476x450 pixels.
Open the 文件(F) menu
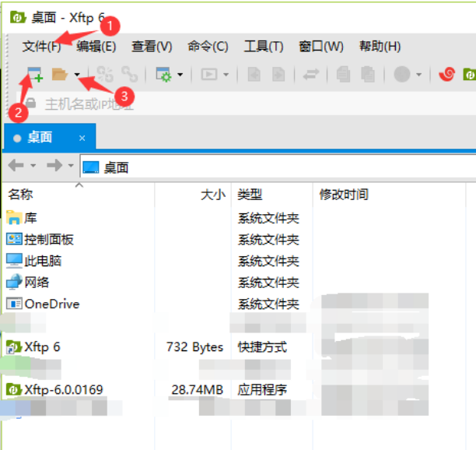coord(41,47)
